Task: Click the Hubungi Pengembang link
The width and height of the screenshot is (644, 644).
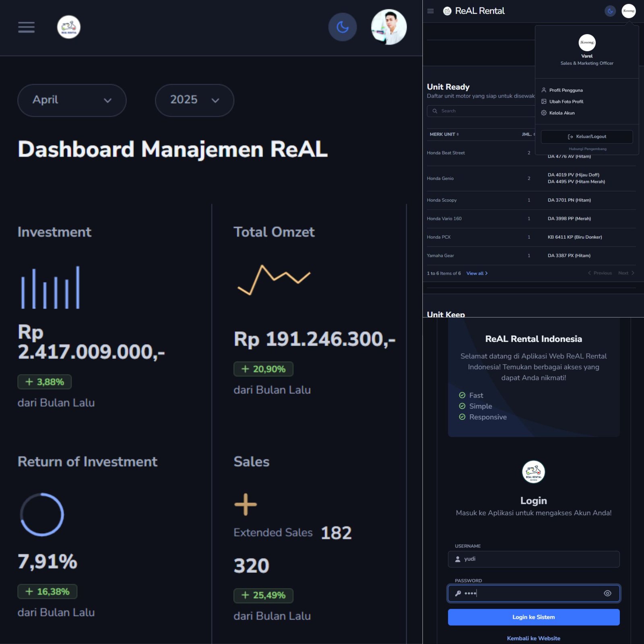Action: click(x=587, y=149)
